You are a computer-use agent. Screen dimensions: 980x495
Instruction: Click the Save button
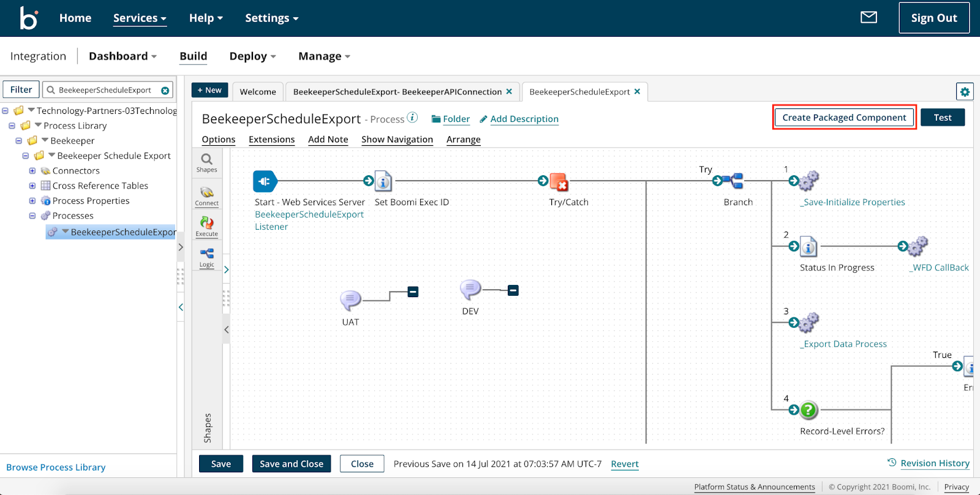coord(221,464)
